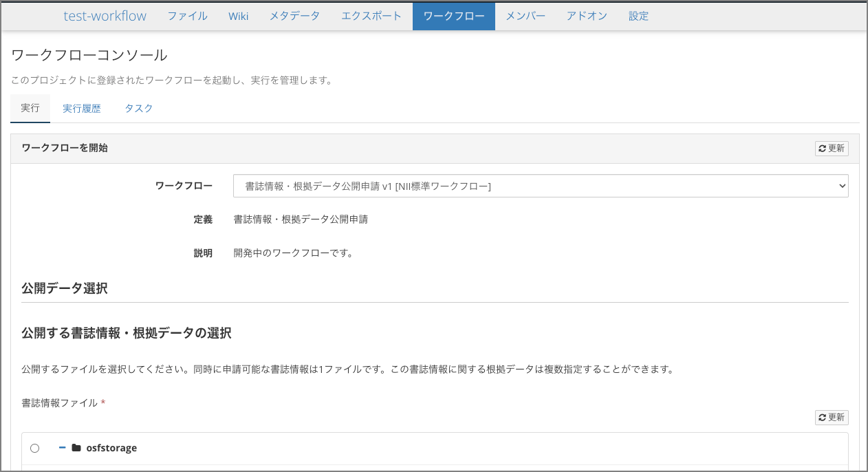Image resolution: width=868 pixels, height=472 pixels.
Task: Select the radio button beside osfstorage
Action: click(x=34, y=448)
